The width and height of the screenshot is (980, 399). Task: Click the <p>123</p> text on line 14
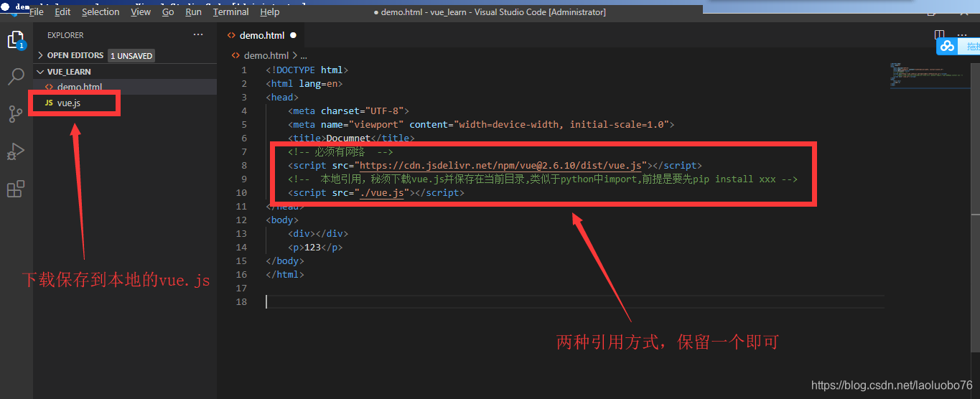(x=315, y=248)
